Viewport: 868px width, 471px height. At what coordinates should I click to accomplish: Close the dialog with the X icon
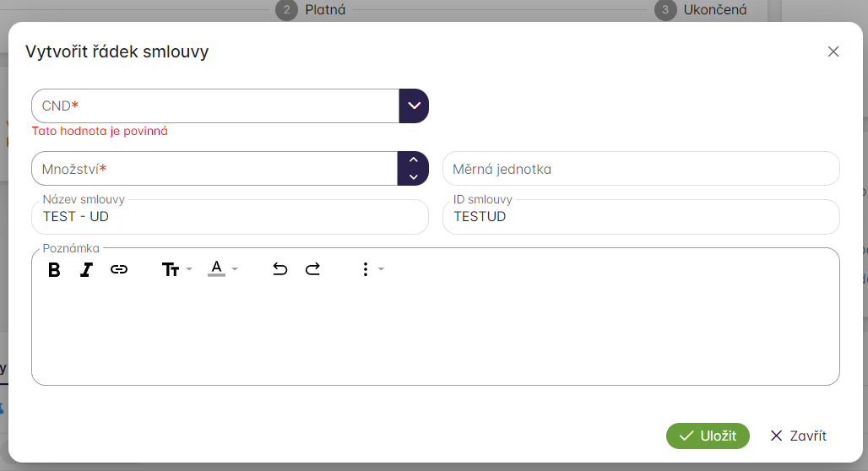pyautogui.click(x=833, y=51)
